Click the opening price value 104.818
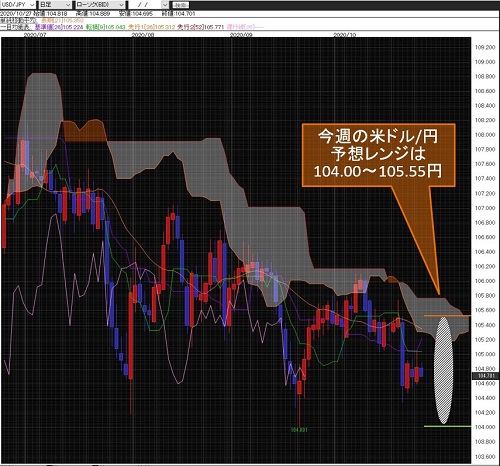Image resolution: width=500 pixels, height=466 pixels. [56, 14]
